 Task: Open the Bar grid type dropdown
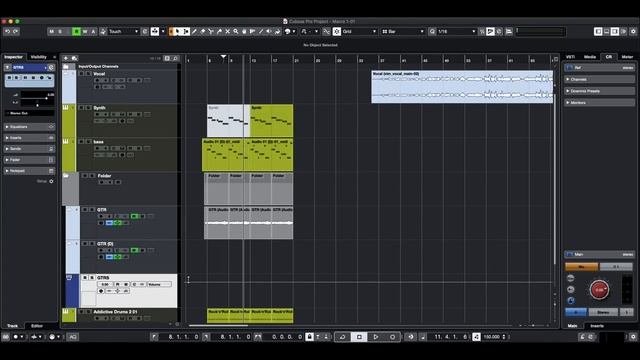(403, 31)
